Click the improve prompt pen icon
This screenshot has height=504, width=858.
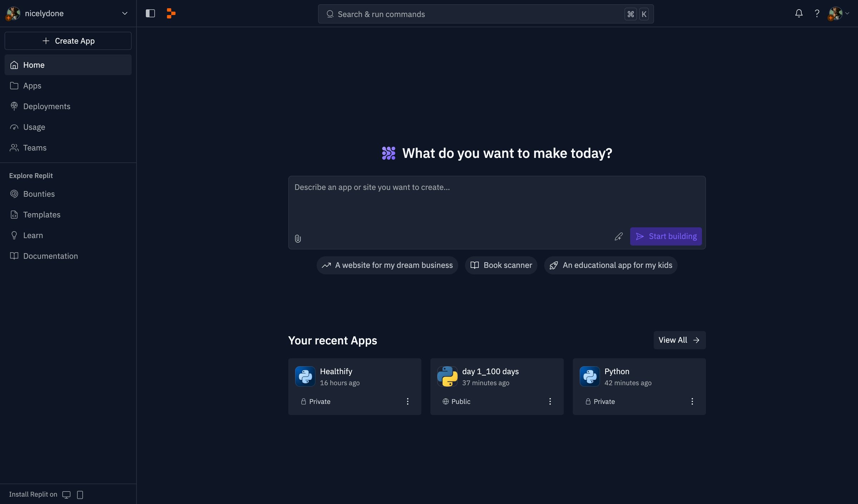click(618, 236)
